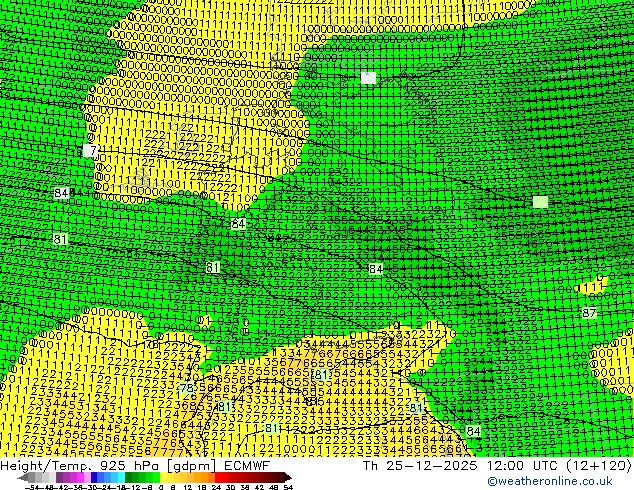Click the yellow swatch in the temperature legend
Screen dimensions: 634x490
[x=163, y=478]
